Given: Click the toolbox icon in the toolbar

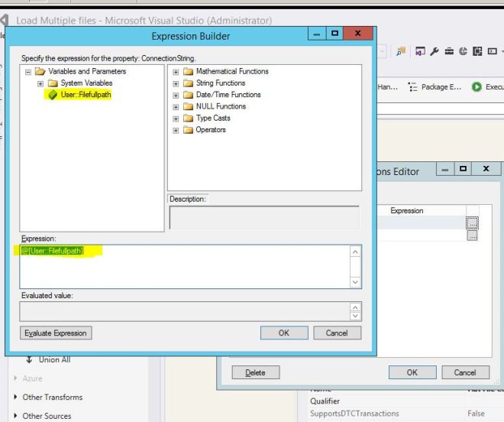Looking at the screenshot, I should pyautogui.click(x=449, y=51).
